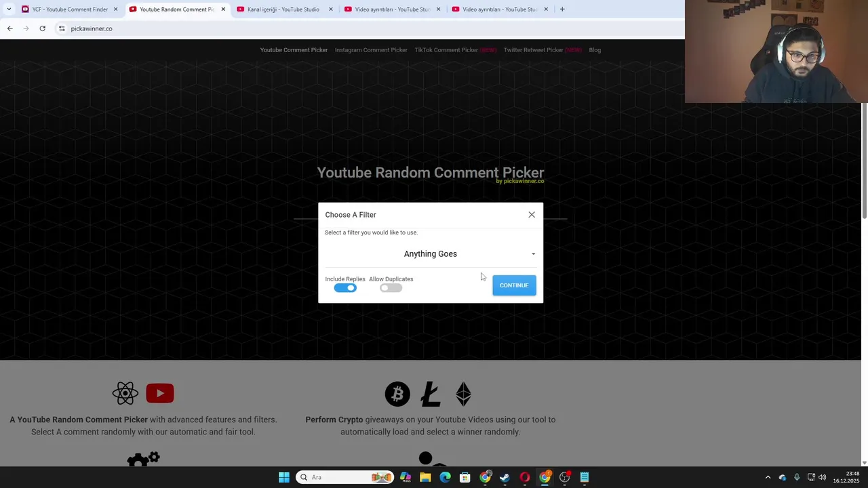This screenshot has width=868, height=488.
Task: Go forward in browser history
Action: 26,28
